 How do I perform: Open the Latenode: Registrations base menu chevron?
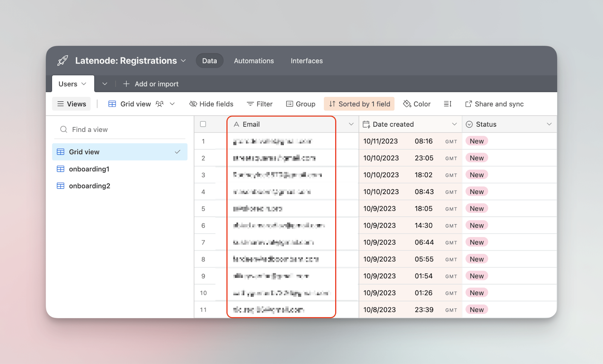(184, 61)
